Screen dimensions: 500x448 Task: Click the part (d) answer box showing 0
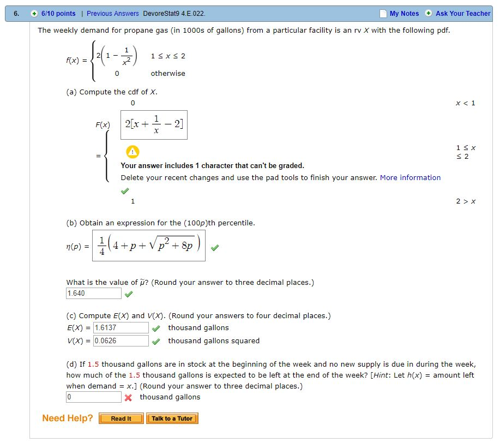pos(93,397)
